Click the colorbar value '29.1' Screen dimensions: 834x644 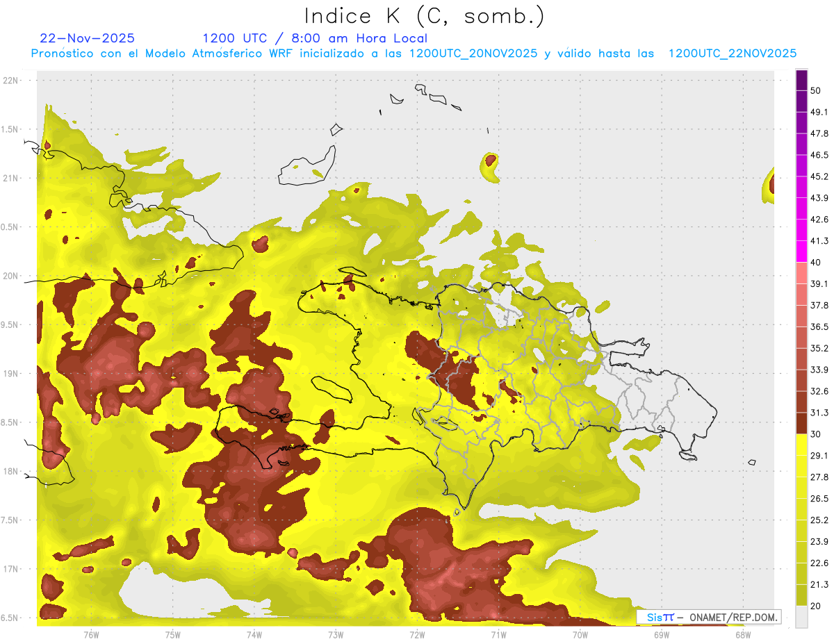(x=819, y=456)
